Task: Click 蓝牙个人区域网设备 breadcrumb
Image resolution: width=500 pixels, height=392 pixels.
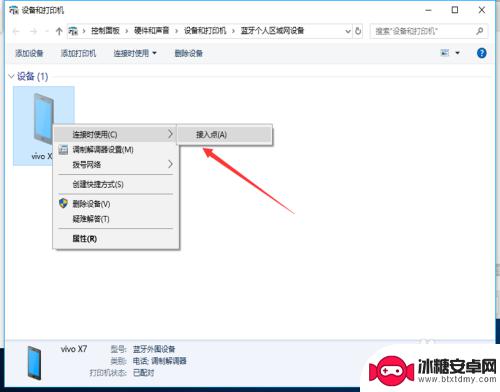Action: (x=272, y=31)
